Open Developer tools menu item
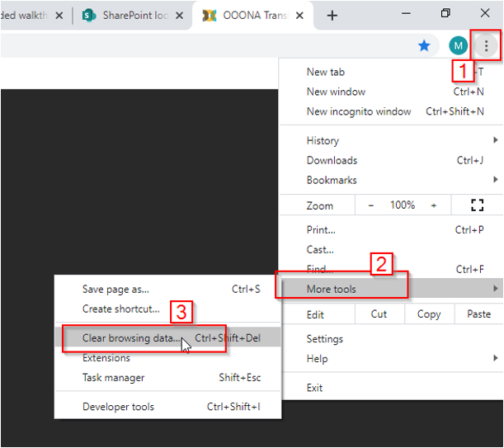The height and width of the screenshot is (448, 504). point(118,406)
